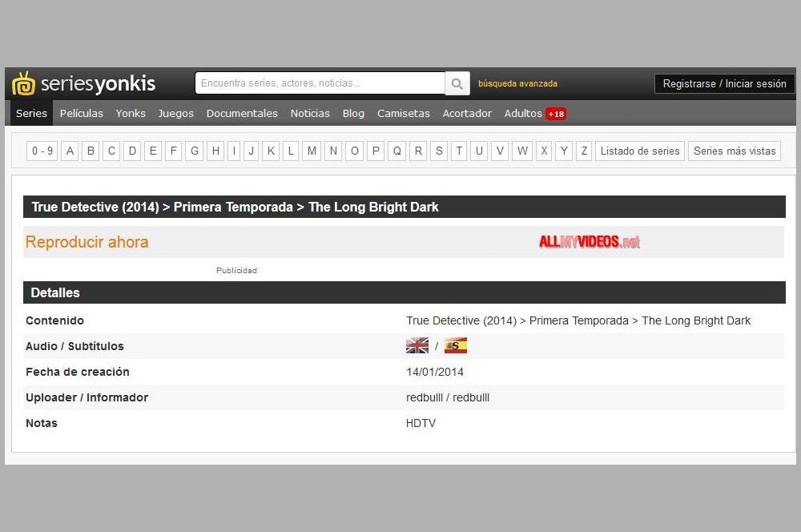Filter series by letter D
This screenshot has height=532, width=801.
[x=132, y=151]
